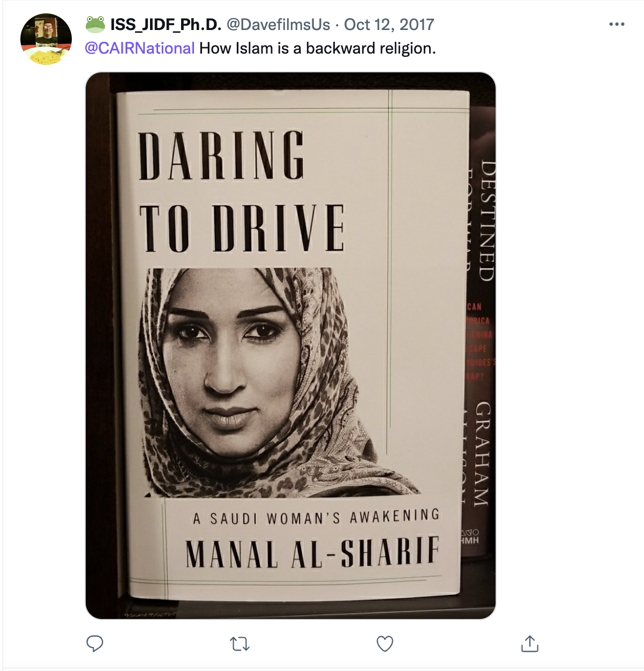Open the Oct 12, 2017 timestamp permalink
The image size is (644, 671).
389,25
